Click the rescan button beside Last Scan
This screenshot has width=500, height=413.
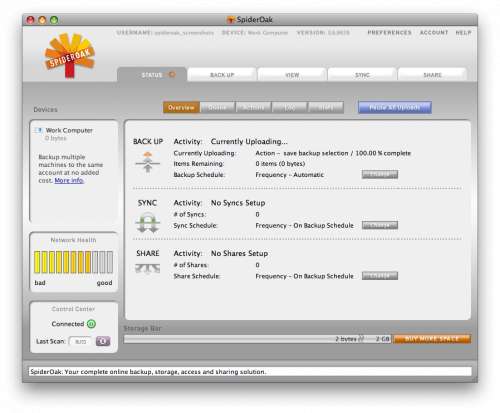click(103, 341)
